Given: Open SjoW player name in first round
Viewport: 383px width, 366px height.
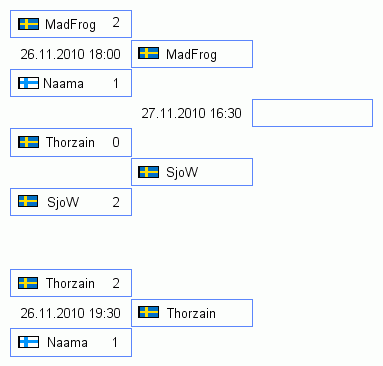Looking at the screenshot, I should pyautogui.click(x=63, y=202).
